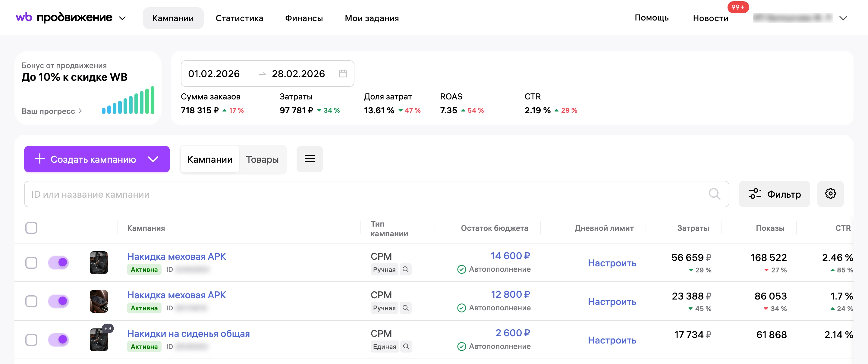Click the 99+ news notification badge
This screenshot has height=364, width=868.
click(x=738, y=7)
